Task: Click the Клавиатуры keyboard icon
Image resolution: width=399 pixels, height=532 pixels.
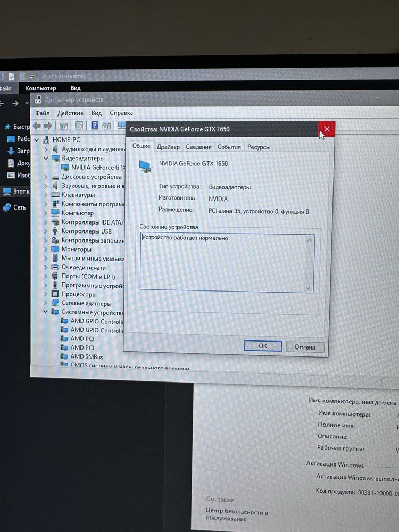Action: [55, 195]
